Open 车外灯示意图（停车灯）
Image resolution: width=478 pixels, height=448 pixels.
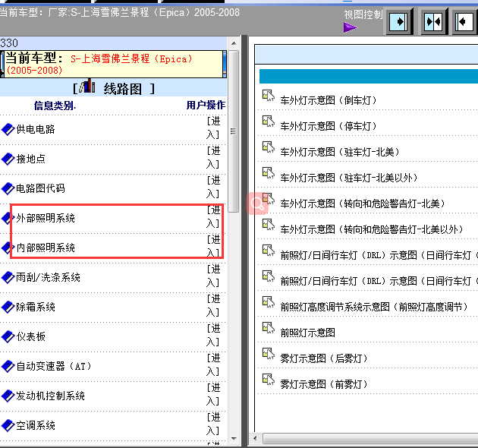pos(329,126)
